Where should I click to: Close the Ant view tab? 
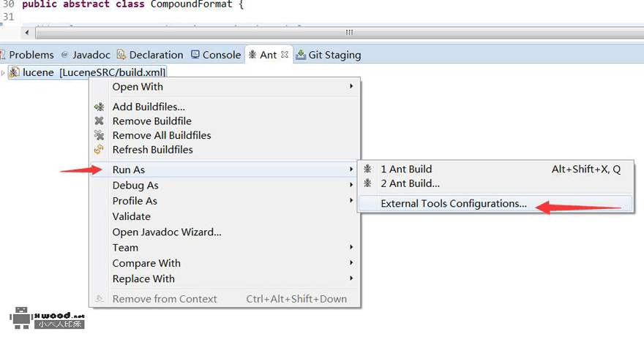285,55
